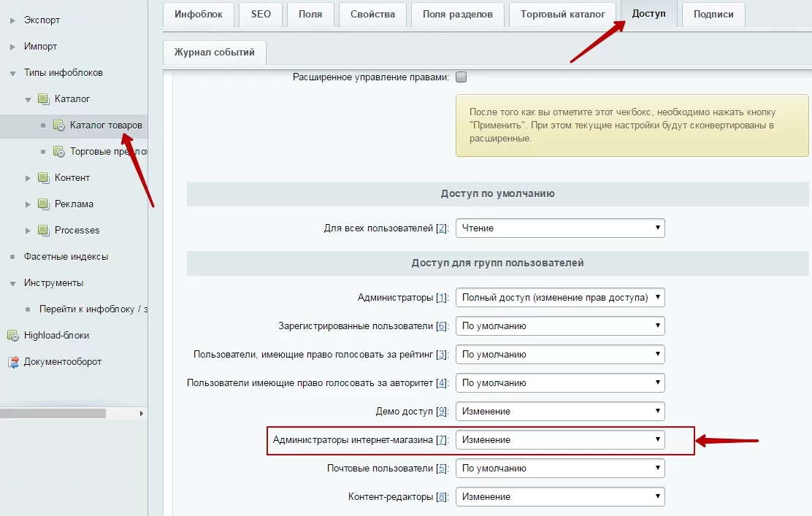
Task: Click the Торговые предложения infoblock icon
Action: [59, 152]
